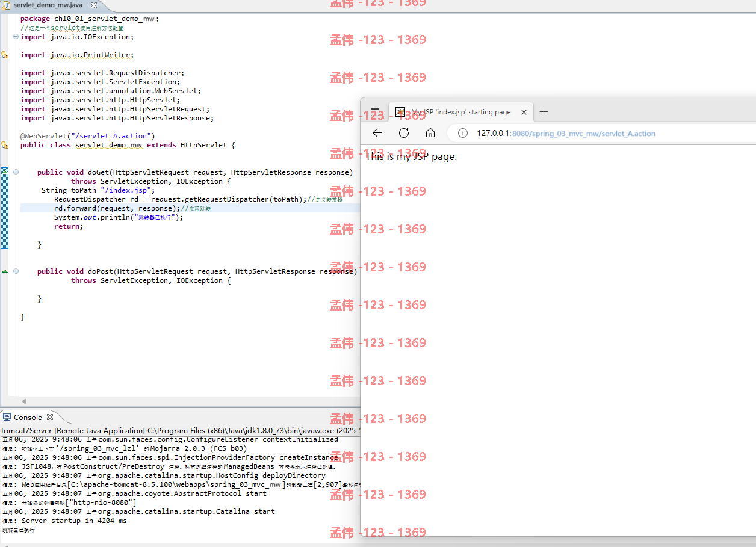This screenshot has width=756, height=547.
Task: Go back in the browser window
Action: [377, 133]
